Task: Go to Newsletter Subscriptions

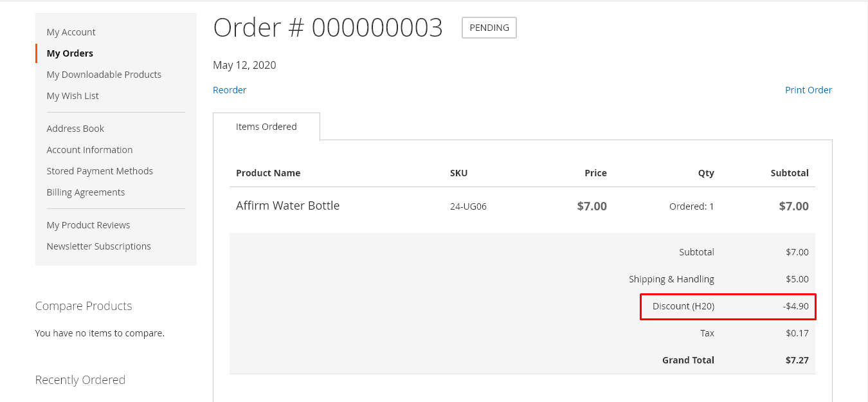Action: tap(98, 246)
